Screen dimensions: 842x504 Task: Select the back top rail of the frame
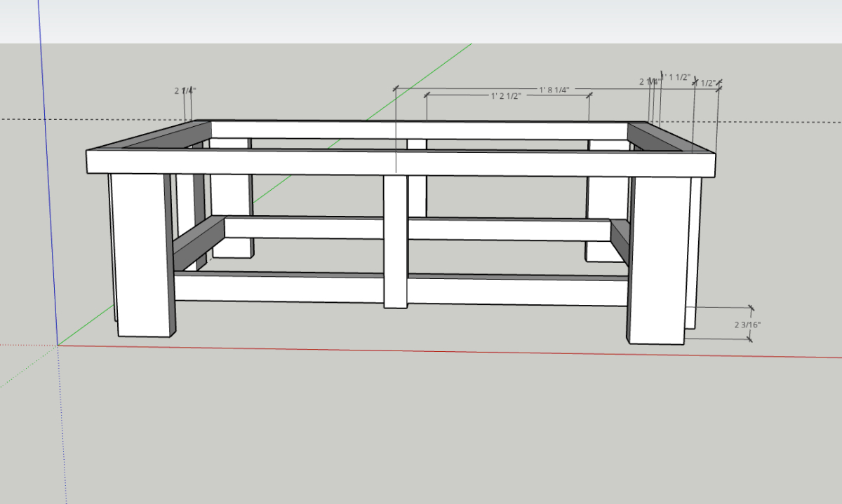(x=421, y=130)
